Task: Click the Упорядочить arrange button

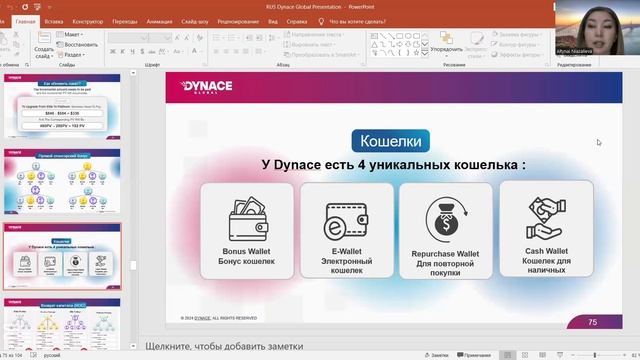Action: coord(447,44)
